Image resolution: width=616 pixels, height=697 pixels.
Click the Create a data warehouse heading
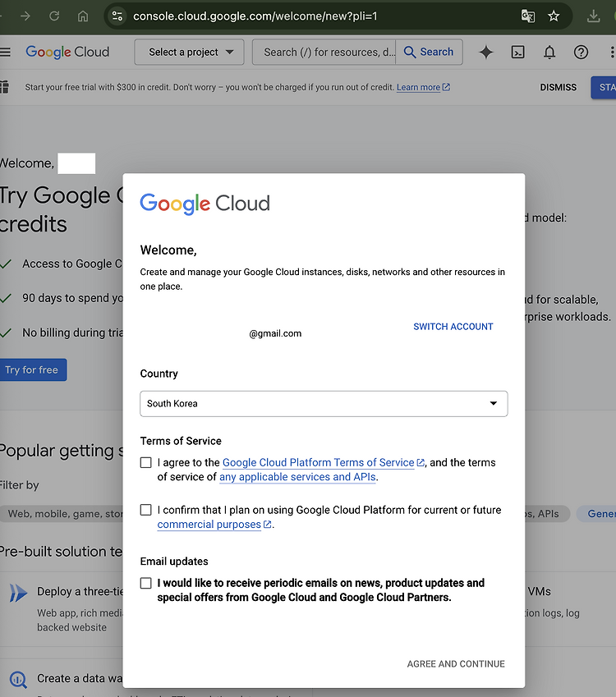pyautogui.click(x=80, y=678)
